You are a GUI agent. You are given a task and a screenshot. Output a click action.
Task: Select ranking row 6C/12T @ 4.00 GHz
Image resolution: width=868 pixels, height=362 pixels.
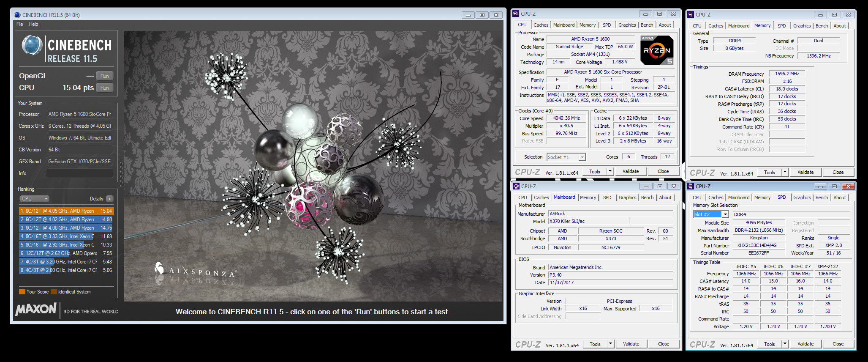click(66, 228)
